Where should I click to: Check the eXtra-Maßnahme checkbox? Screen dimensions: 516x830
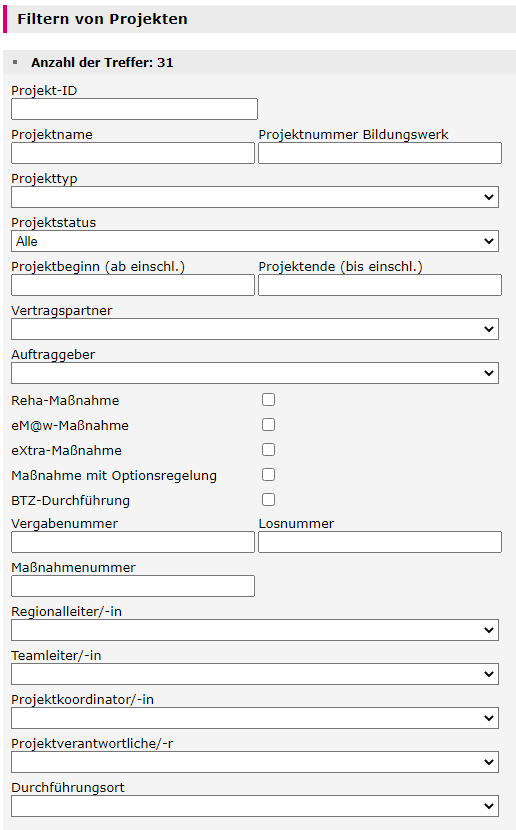tap(268, 449)
